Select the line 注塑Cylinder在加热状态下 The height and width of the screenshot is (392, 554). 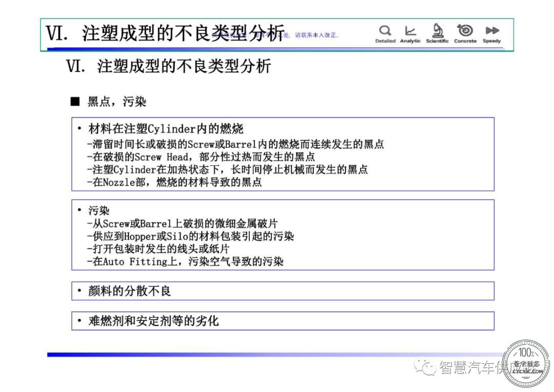pos(227,169)
